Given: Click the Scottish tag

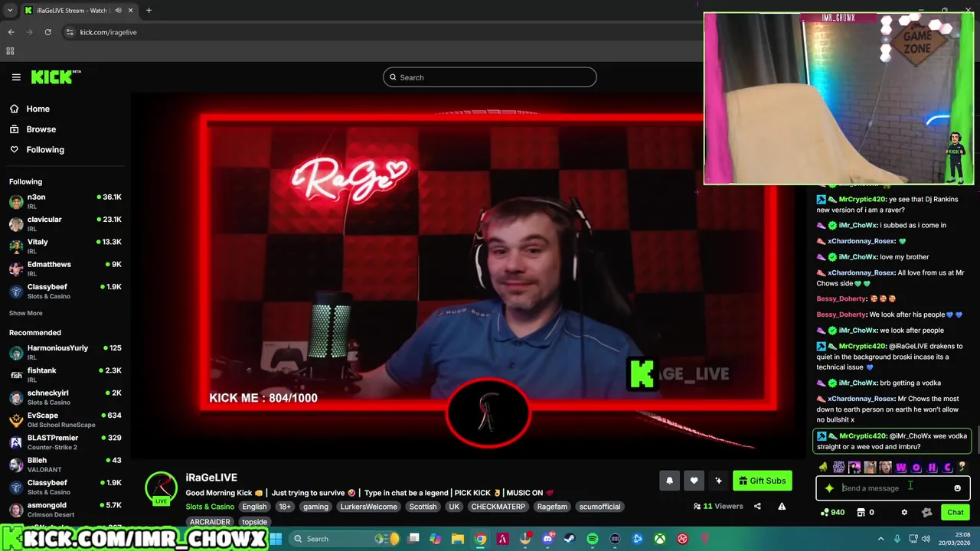Looking at the screenshot, I should tap(423, 507).
